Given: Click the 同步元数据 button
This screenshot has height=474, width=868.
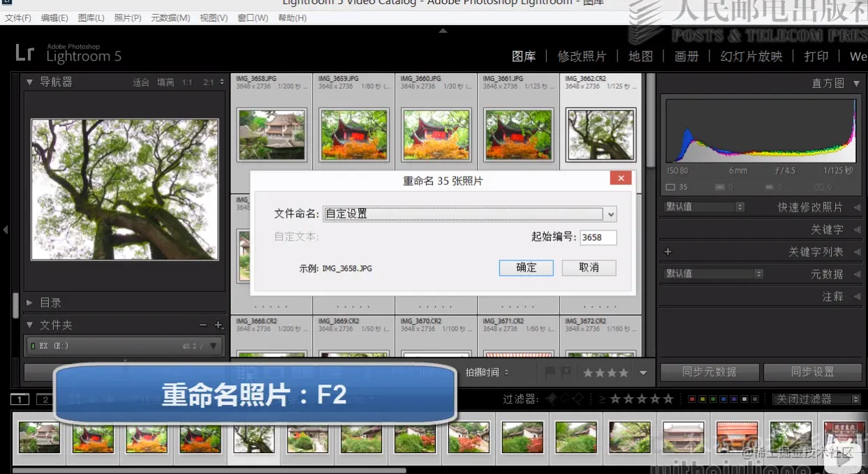Looking at the screenshot, I should (709, 372).
